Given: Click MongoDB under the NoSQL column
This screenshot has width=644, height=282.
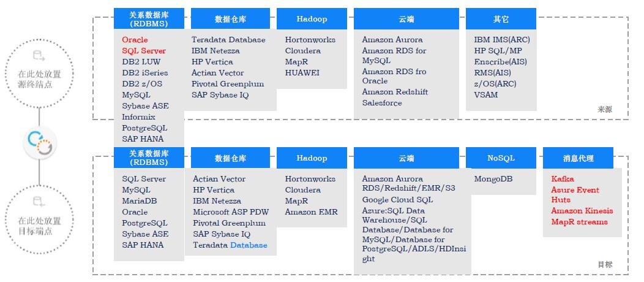Looking at the screenshot, I should click(x=493, y=179).
